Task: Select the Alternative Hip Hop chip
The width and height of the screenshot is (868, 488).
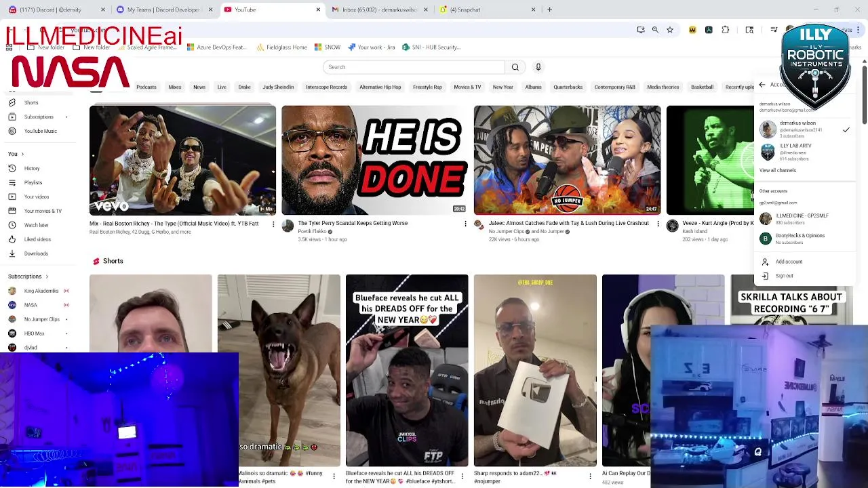Action: [380, 87]
